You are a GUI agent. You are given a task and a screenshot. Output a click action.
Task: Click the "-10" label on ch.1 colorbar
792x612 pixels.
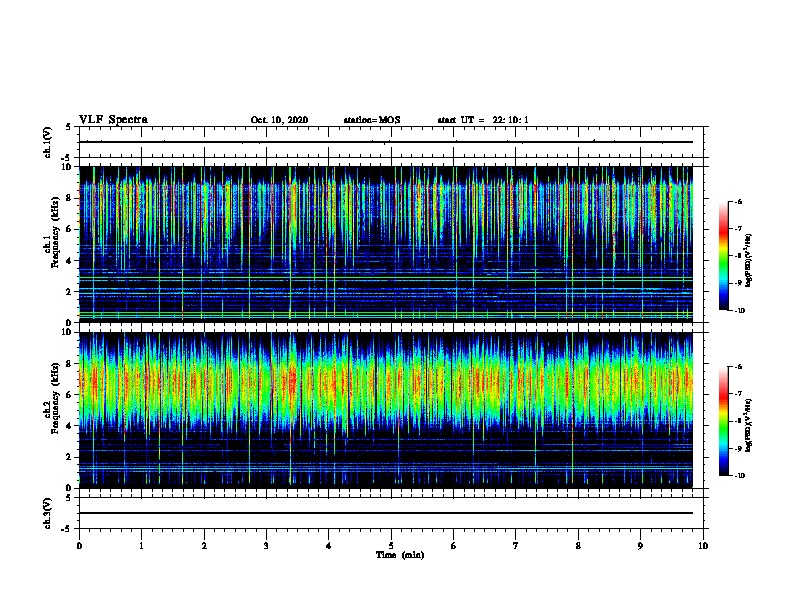pyautogui.click(x=740, y=311)
